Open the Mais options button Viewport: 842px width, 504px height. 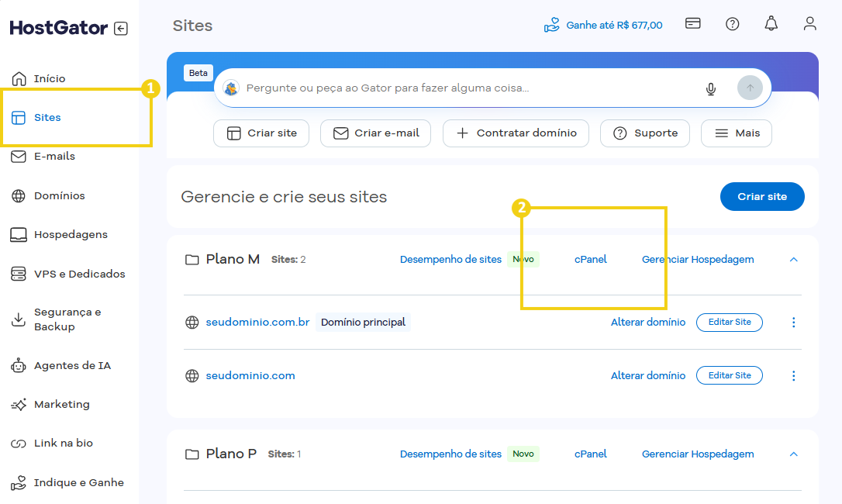pos(737,133)
